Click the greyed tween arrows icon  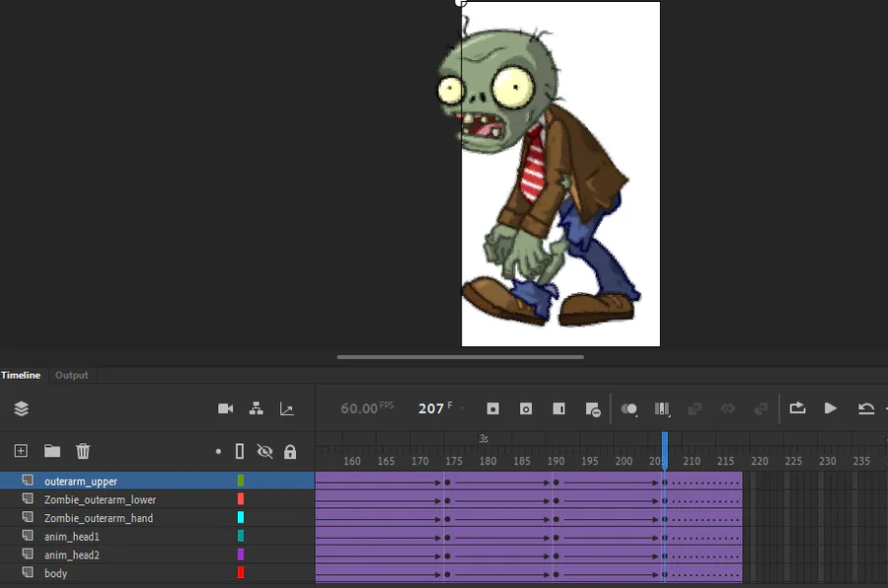click(x=728, y=408)
